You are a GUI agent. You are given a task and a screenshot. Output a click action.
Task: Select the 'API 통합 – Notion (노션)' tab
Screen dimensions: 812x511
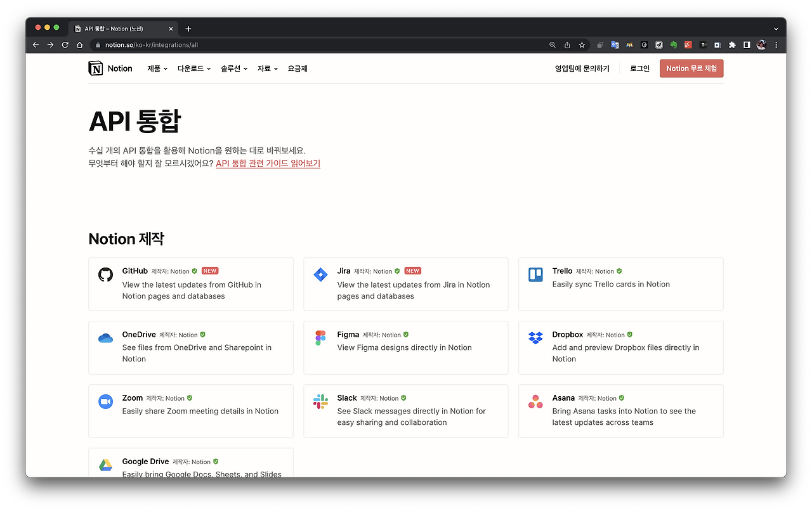tap(124, 29)
